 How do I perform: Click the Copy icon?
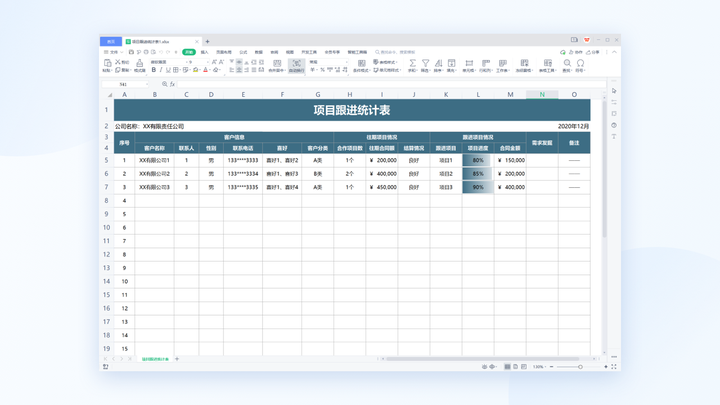click(x=118, y=70)
